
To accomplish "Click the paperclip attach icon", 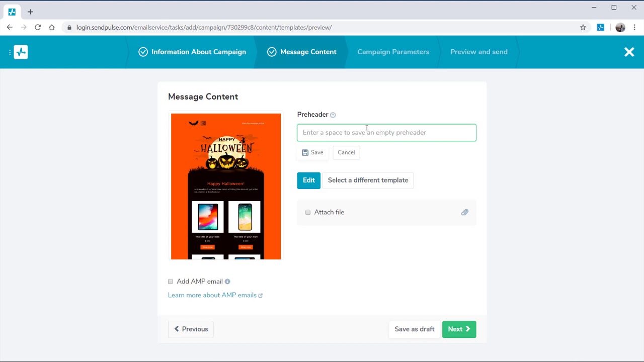I will point(465,212).
